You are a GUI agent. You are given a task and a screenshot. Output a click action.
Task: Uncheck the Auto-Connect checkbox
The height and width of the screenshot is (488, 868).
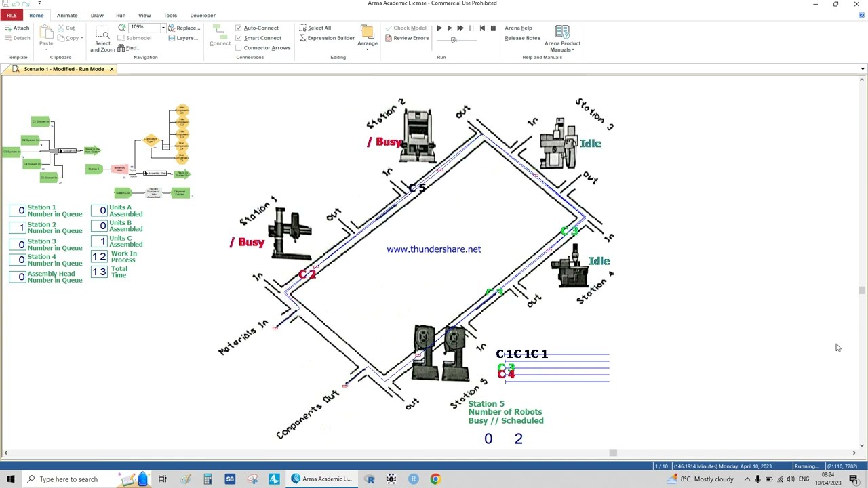239,28
